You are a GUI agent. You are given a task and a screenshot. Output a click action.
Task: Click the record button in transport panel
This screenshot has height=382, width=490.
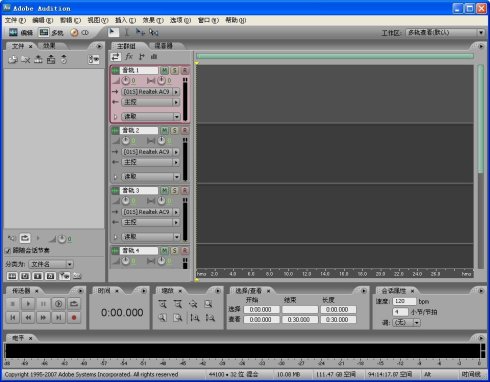click(74, 318)
